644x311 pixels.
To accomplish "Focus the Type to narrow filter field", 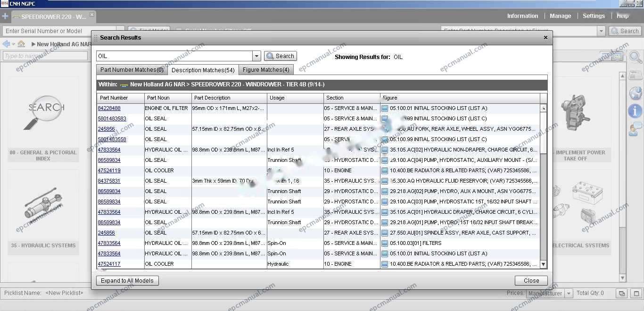I will [45, 56].
